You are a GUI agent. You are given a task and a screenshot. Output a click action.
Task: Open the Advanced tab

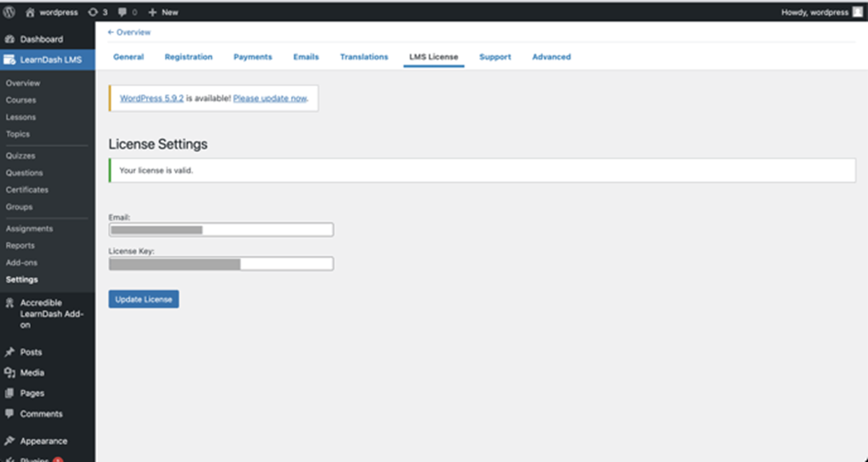pyautogui.click(x=552, y=57)
